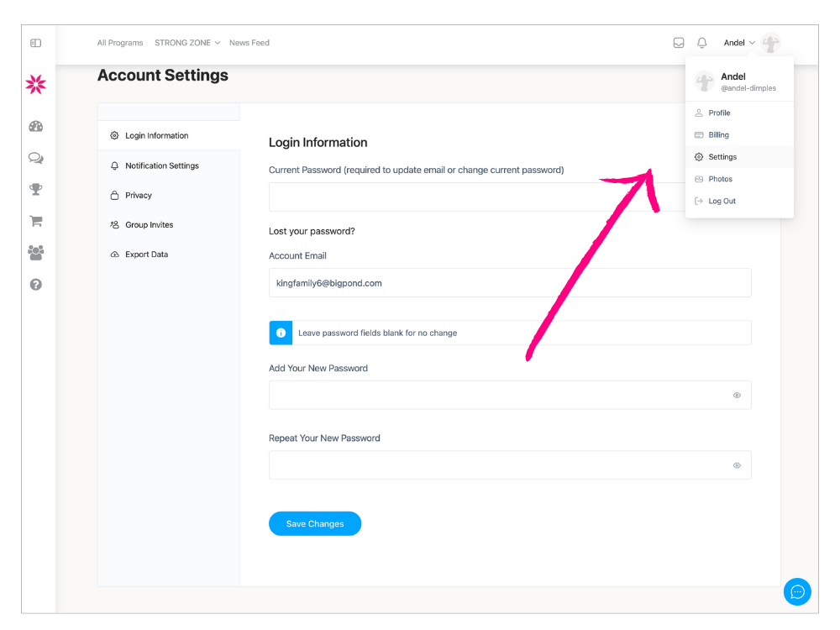Screen dimensions: 840x630
Task: Click the pink star logo
Action: click(x=35, y=84)
